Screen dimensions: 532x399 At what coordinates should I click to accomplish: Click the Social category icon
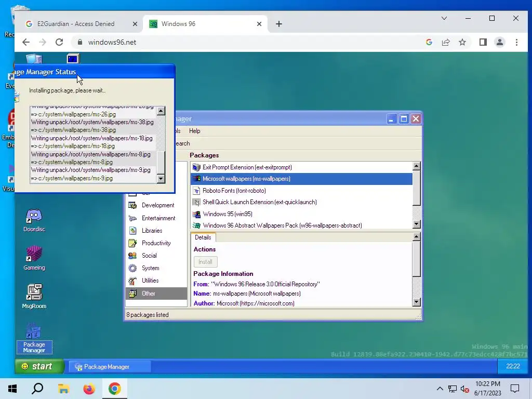tap(132, 256)
